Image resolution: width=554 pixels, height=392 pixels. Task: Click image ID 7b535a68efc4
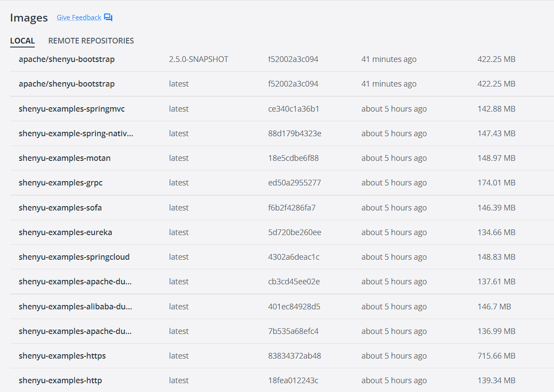tap(293, 331)
